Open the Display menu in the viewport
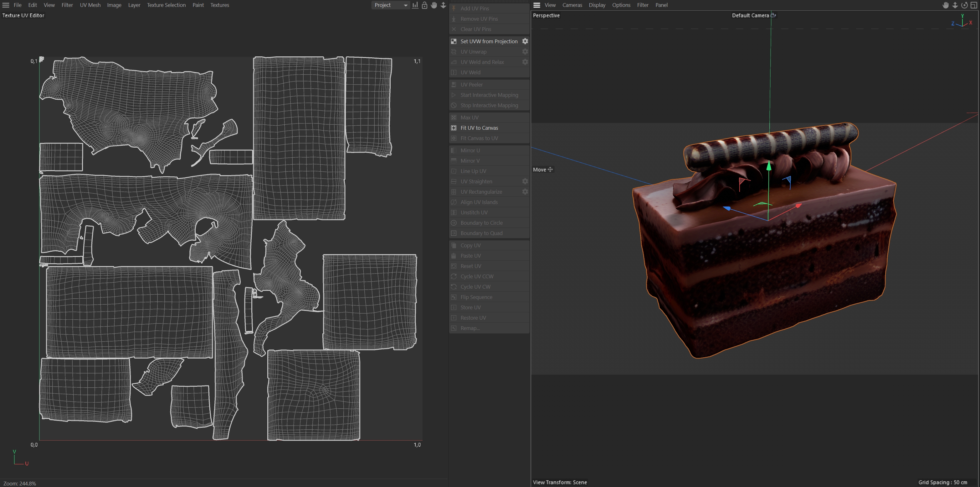 click(x=597, y=5)
